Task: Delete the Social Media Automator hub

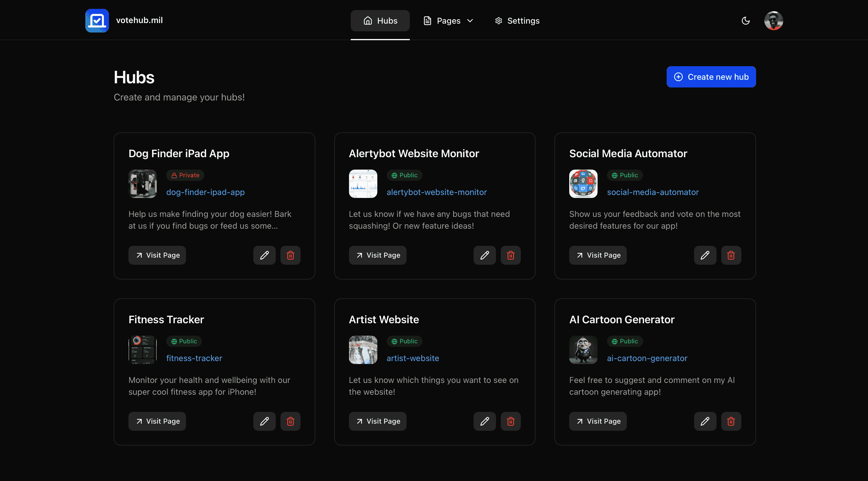Action: point(731,255)
